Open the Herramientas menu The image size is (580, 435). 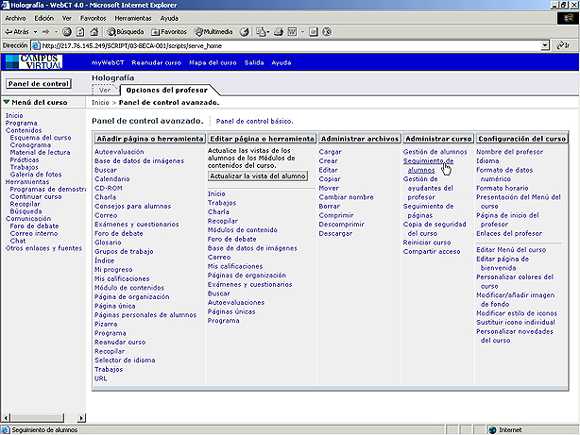click(x=133, y=18)
